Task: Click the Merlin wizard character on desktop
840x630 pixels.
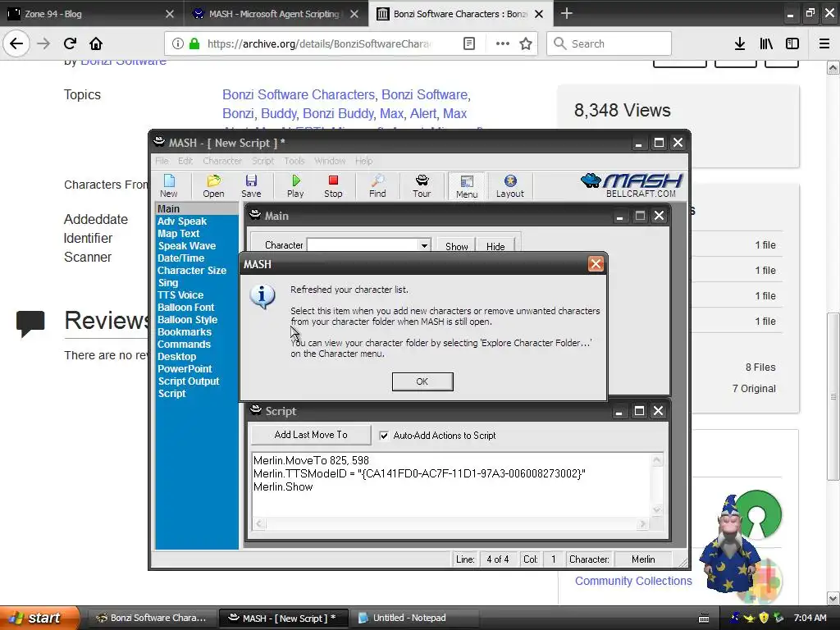Action: [x=729, y=544]
